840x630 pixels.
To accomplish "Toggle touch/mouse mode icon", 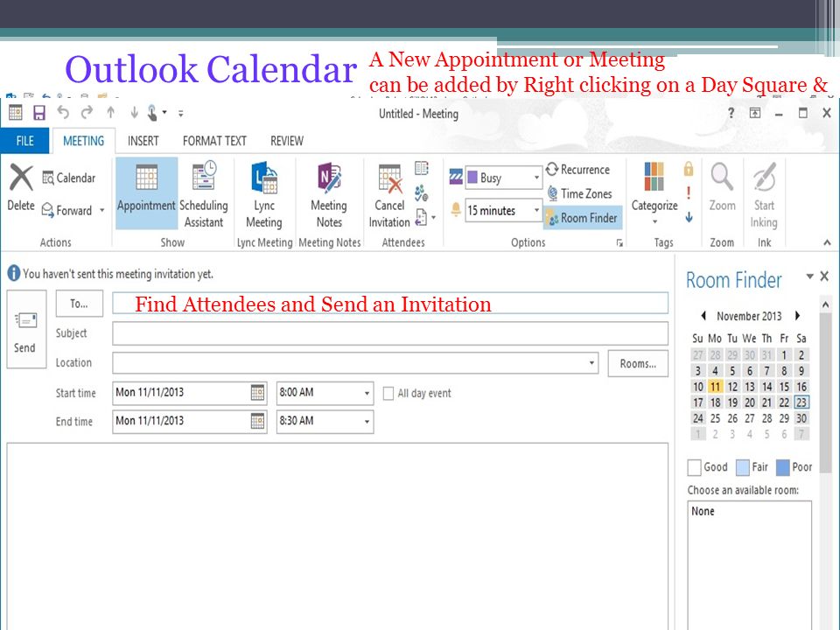I will point(152,113).
